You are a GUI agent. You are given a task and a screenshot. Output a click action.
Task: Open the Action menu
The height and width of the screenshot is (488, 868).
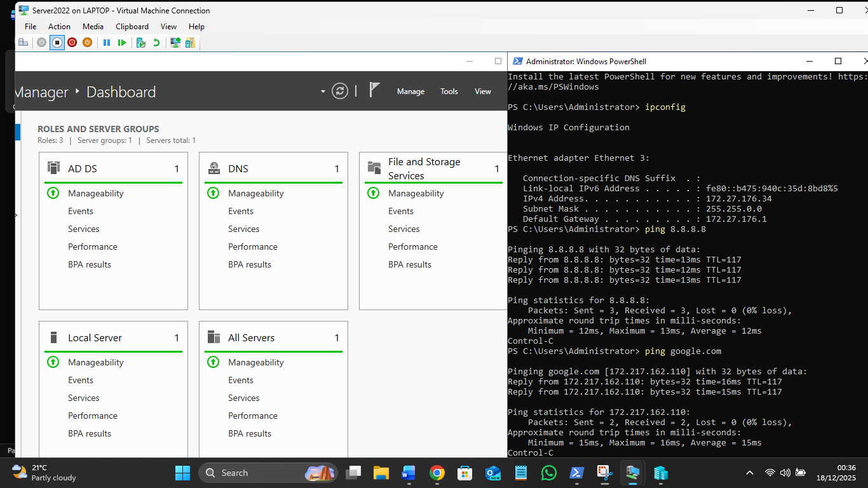(59, 27)
